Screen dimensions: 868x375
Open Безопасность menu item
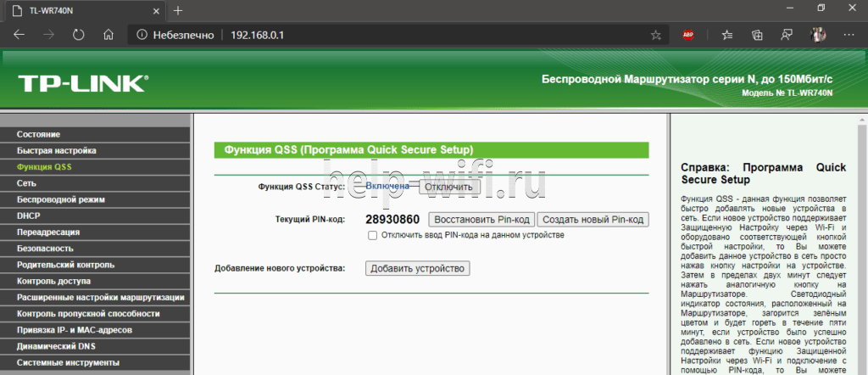[x=95, y=249]
